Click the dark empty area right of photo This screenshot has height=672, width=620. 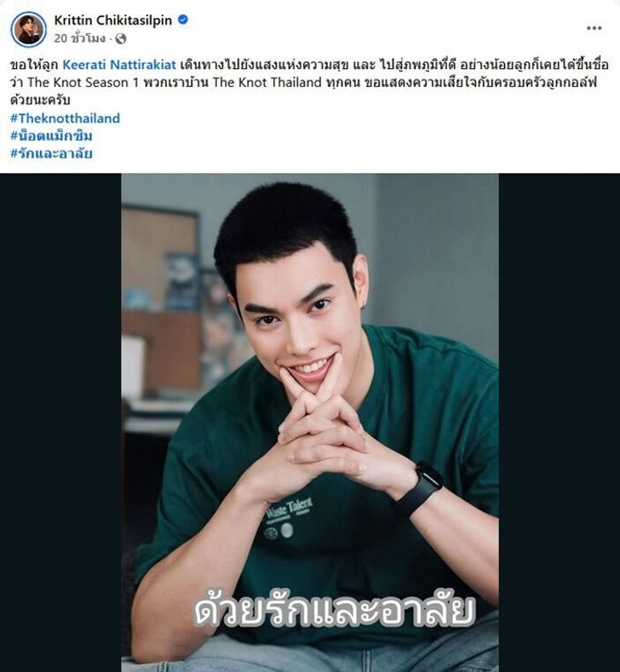pos(560,422)
